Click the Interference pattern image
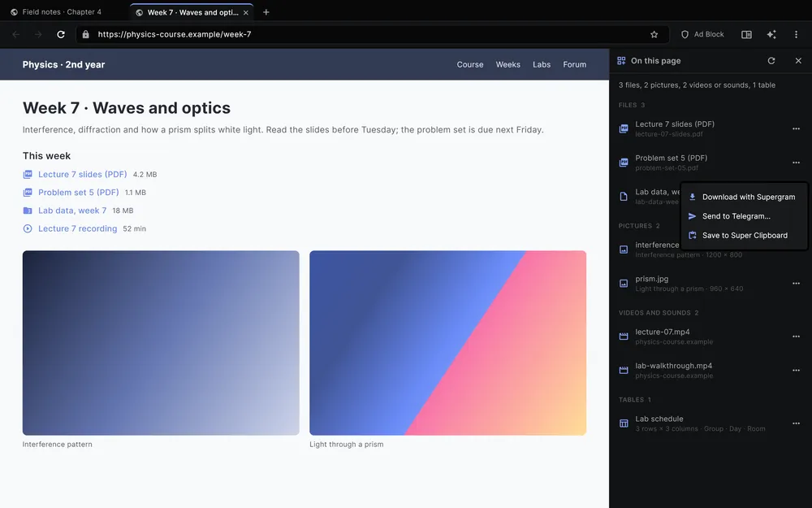The height and width of the screenshot is (508, 812). pyautogui.click(x=161, y=343)
